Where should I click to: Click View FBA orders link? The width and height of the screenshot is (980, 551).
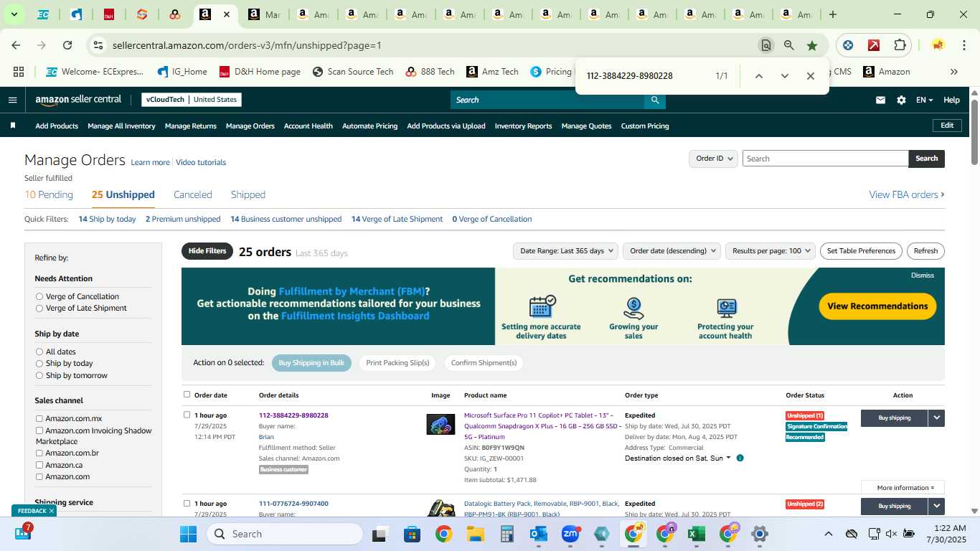tap(907, 194)
